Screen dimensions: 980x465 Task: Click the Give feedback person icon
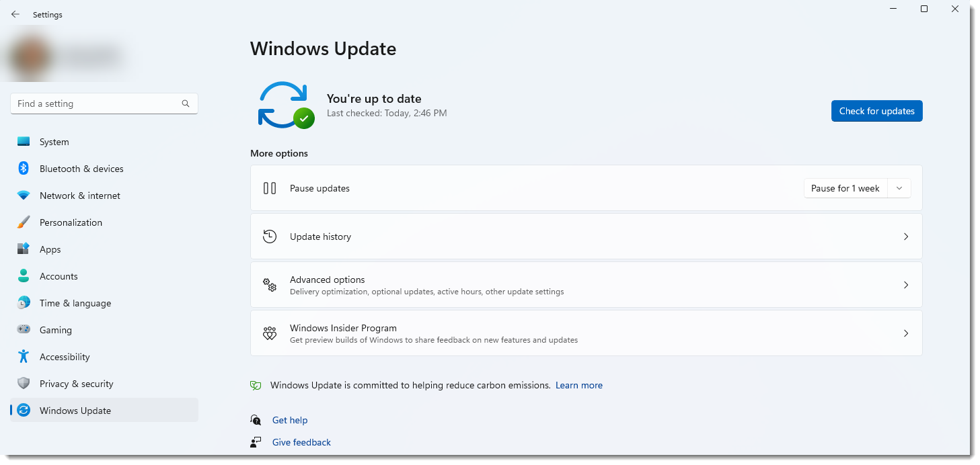pyautogui.click(x=256, y=442)
